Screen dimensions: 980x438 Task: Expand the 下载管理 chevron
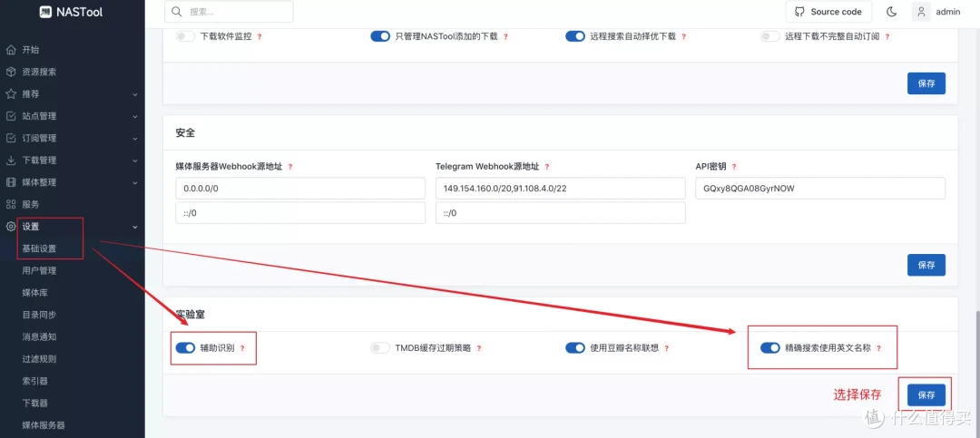(135, 161)
